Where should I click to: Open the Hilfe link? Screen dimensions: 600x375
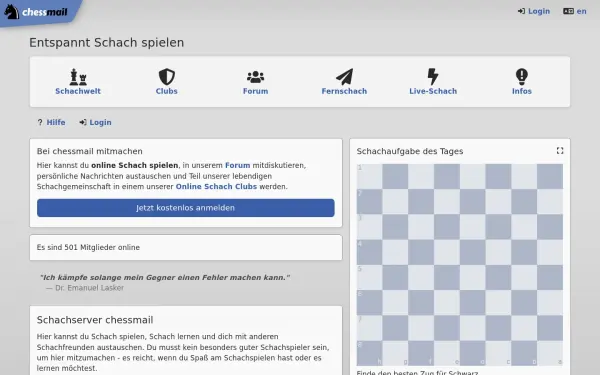pos(56,122)
